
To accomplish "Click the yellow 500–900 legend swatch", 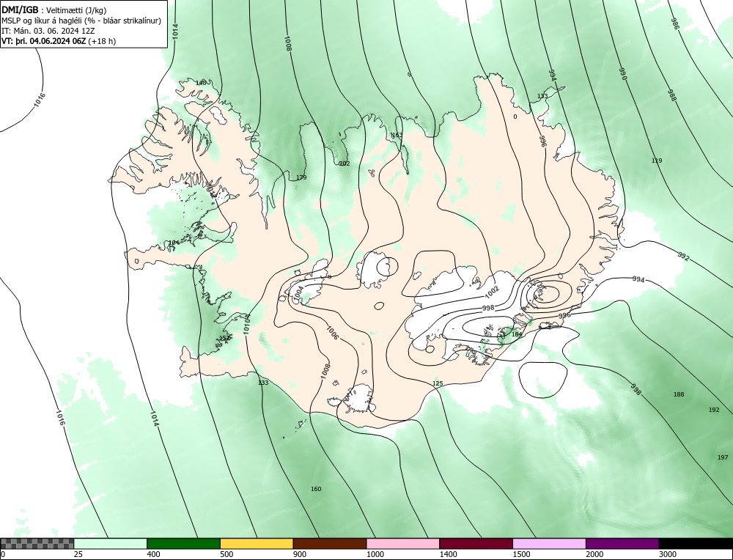I will 257,543.
